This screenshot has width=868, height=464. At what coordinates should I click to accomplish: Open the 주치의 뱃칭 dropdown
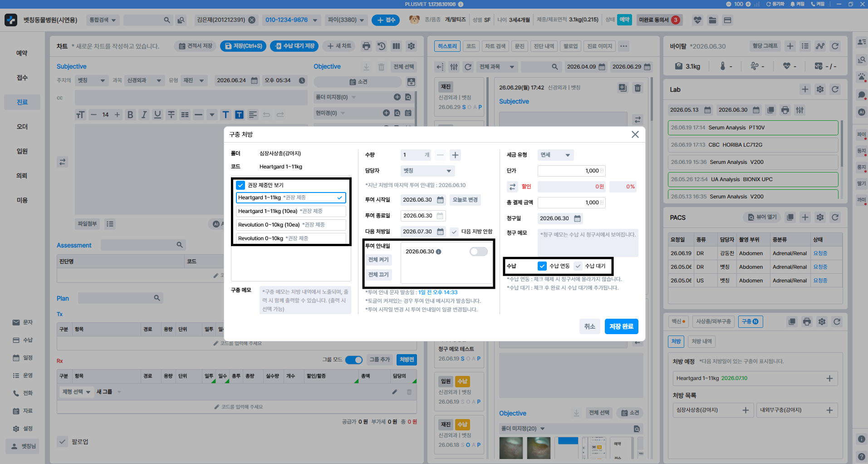tap(92, 80)
